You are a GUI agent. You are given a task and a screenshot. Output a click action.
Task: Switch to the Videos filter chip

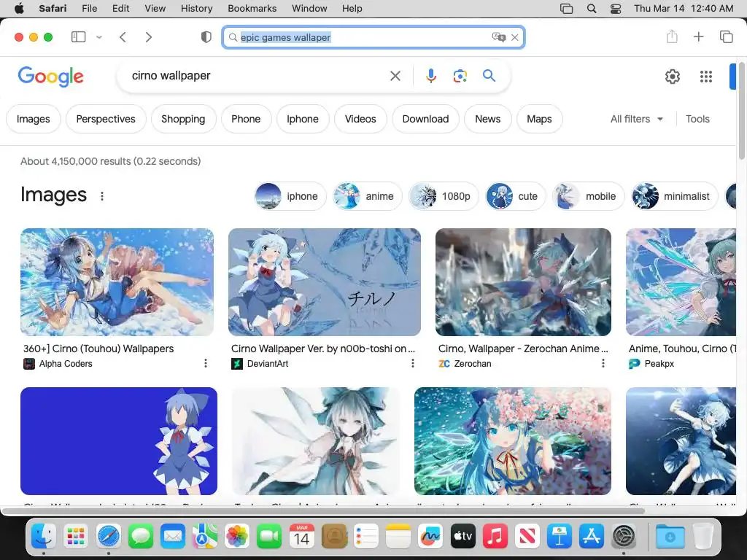[360, 119]
